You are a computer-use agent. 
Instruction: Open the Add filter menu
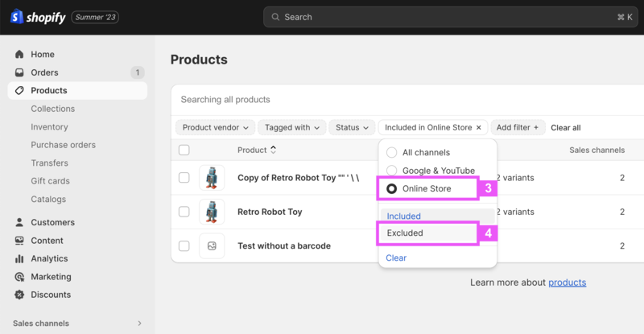518,127
